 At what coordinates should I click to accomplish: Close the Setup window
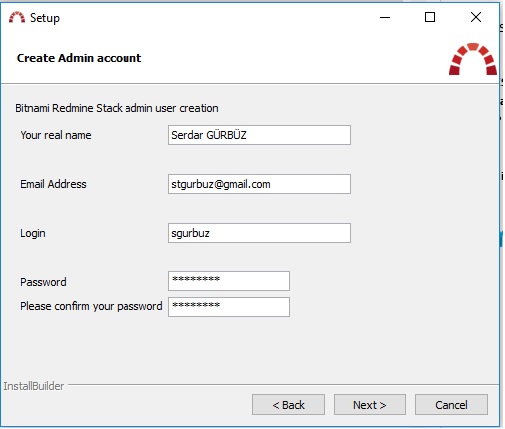tap(476, 17)
